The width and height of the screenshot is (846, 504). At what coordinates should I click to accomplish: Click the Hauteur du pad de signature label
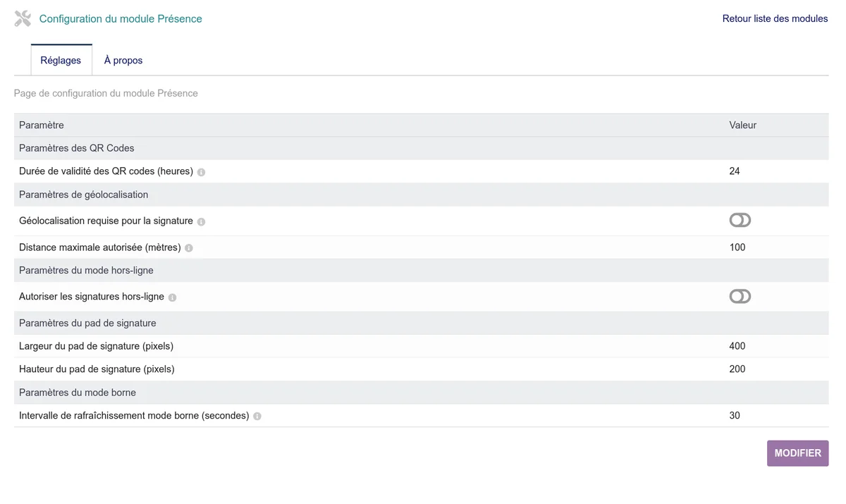(x=97, y=369)
